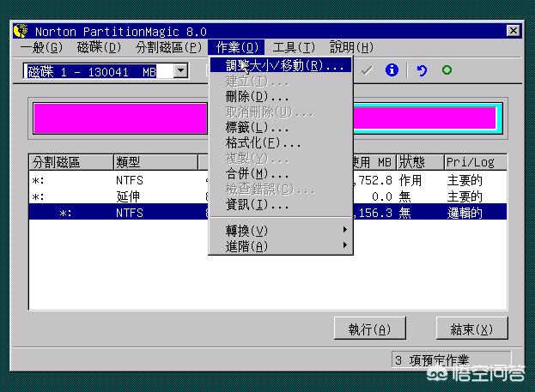Click the PartitionMagic title bar app icon

[21, 31]
